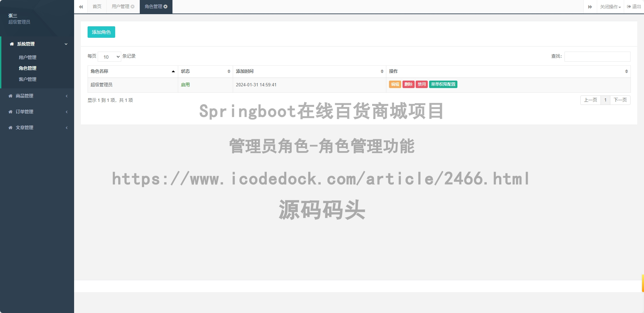
Task: Click the sort arrows in the 状态 column header
Action: point(229,71)
